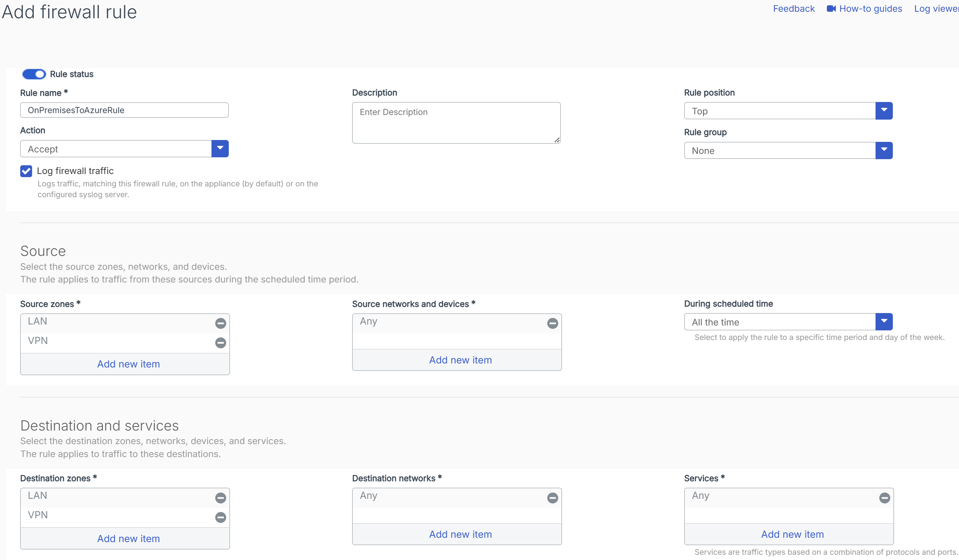Open During scheduled time dropdown

click(884, 321)
